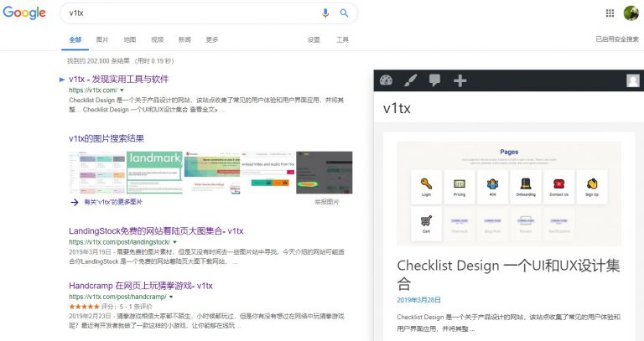Viewport: 644px width, 341px height.
Task: Switch to the 新闻 tab
Action: coord(184,40)
